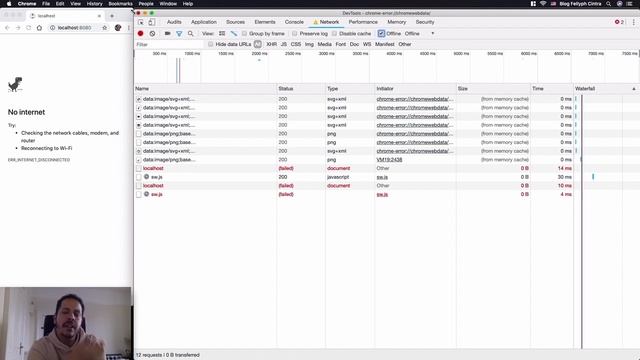640x360 pixels.
Task: Open Wi-Fi status in menu bar
Action: (x=543, y=4)
